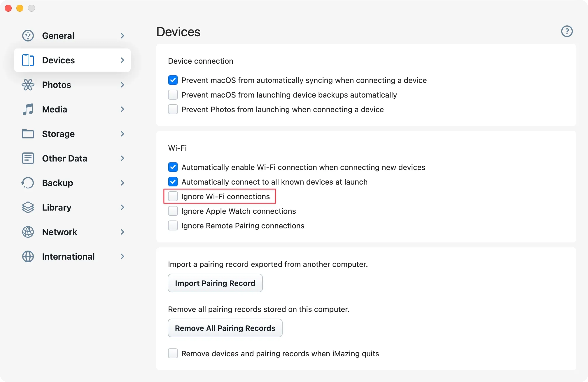This screenshot has width=588, height=382.
Task: Click the Photos sidebar icon
Action: coord(28,85)
